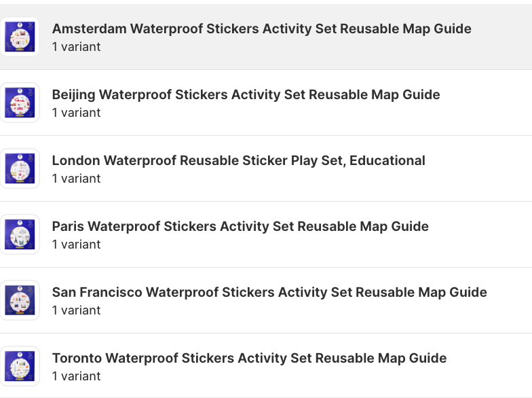Open the Amsterdam sticker set product thumbnail
Screen dimensions: 532x398
20,37
